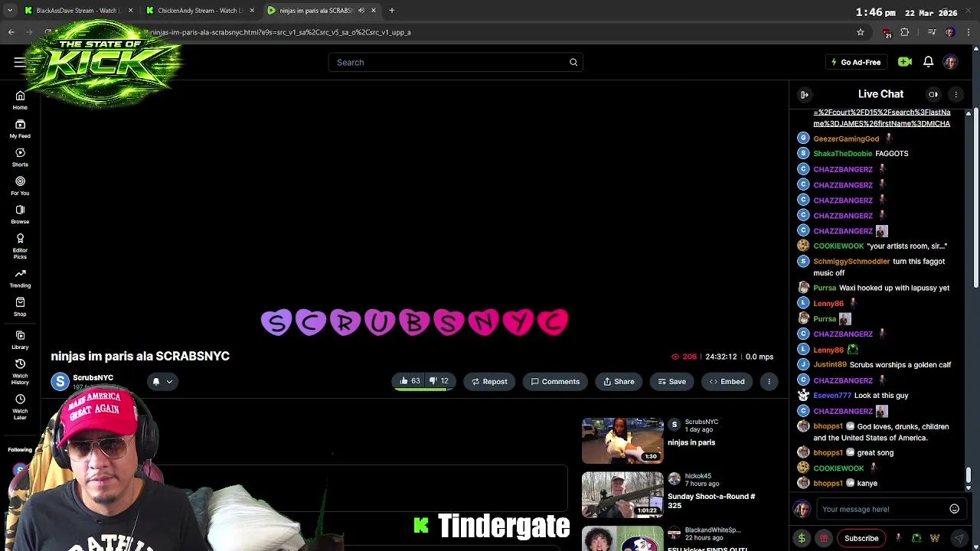Viewport: 980px width, 551px height.
Task: Go to Home in sidebar
Action: click(x=20, y=100)
